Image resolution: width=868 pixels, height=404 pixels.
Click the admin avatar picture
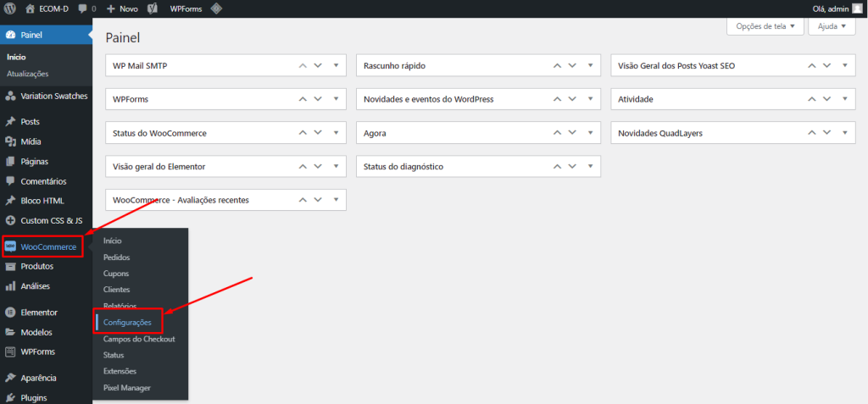857,8
